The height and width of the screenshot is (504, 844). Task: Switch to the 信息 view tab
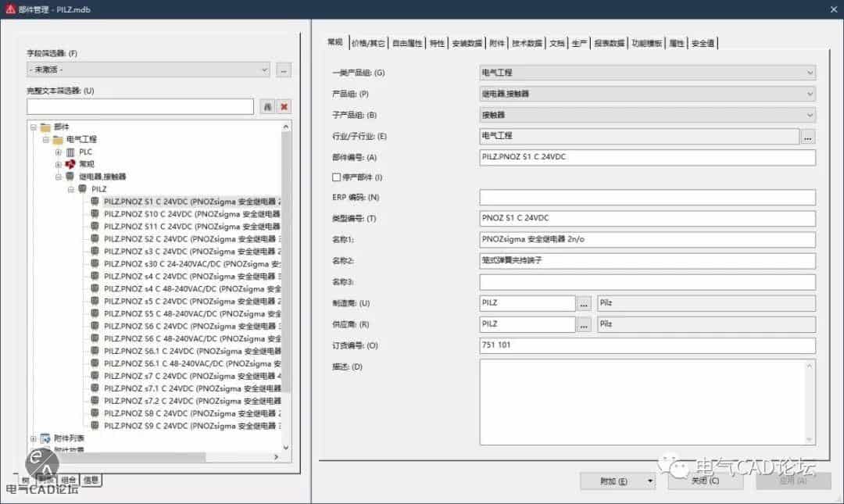[91, 480]
